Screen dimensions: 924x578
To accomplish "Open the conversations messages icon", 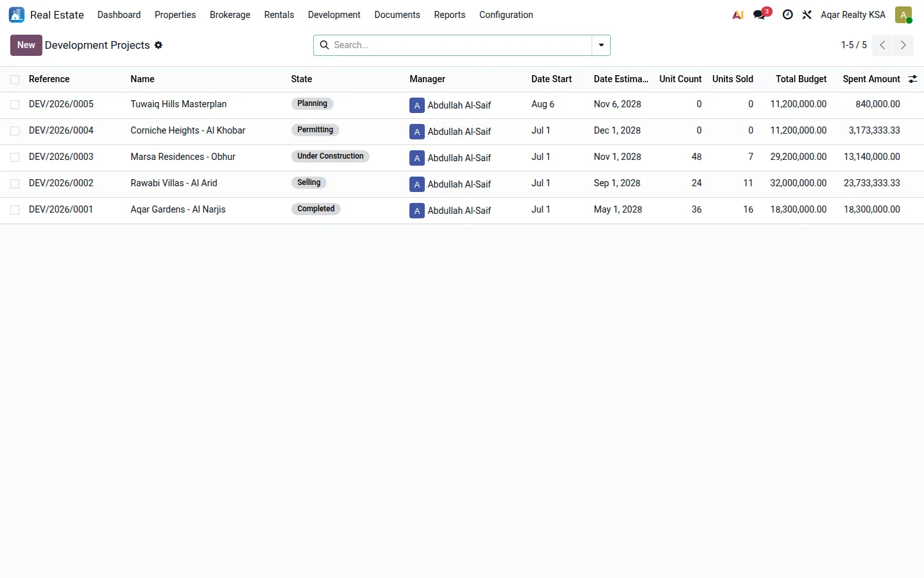I will pyautogui.click(x=760, y=15).
